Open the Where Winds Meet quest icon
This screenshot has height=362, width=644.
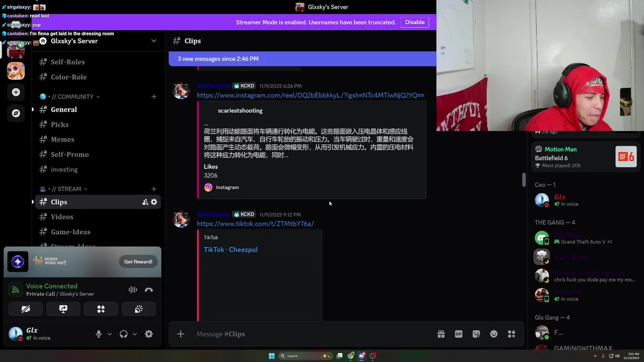[18, 261]
